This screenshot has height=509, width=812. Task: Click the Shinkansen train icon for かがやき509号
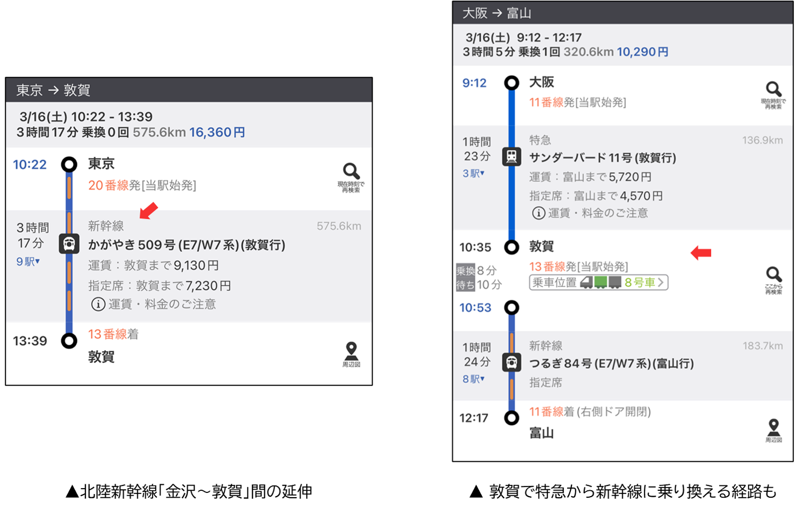(x=69, y=244)
